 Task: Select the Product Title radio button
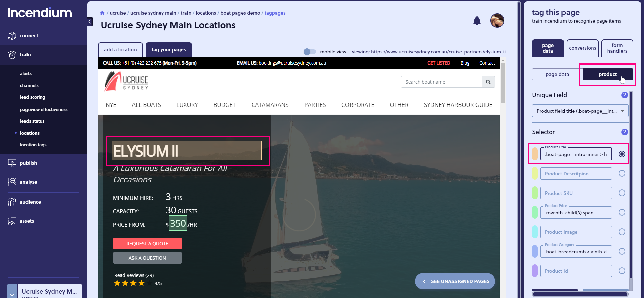pos(622,154)
